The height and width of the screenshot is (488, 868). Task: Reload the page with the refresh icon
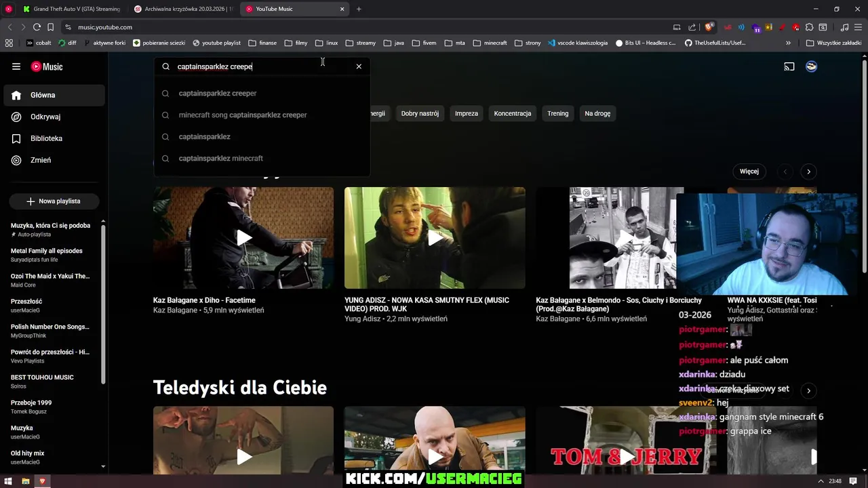click(x=37, y=27)
